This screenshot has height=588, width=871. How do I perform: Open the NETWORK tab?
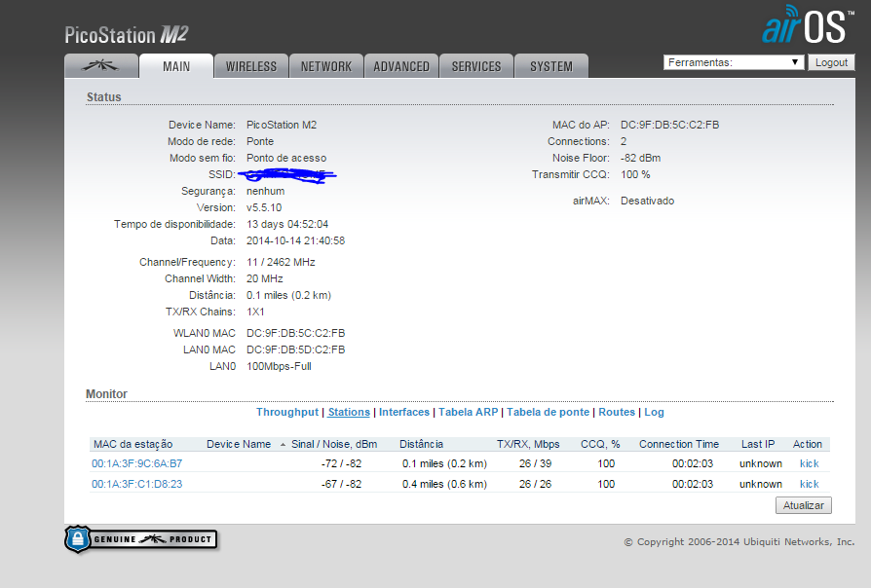(x=326, y=66)
